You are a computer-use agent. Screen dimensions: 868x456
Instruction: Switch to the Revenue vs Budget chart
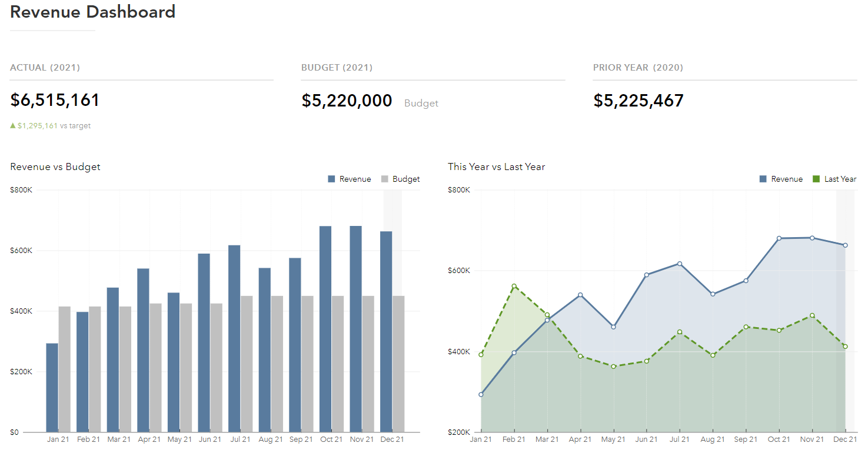[x=55, y=167]
